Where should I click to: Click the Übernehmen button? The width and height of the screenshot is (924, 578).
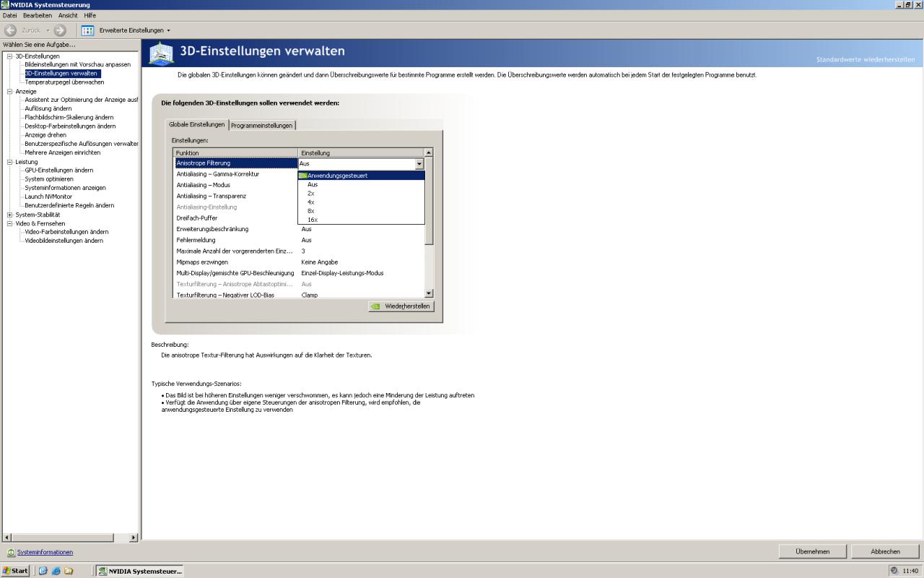point(812,551)
